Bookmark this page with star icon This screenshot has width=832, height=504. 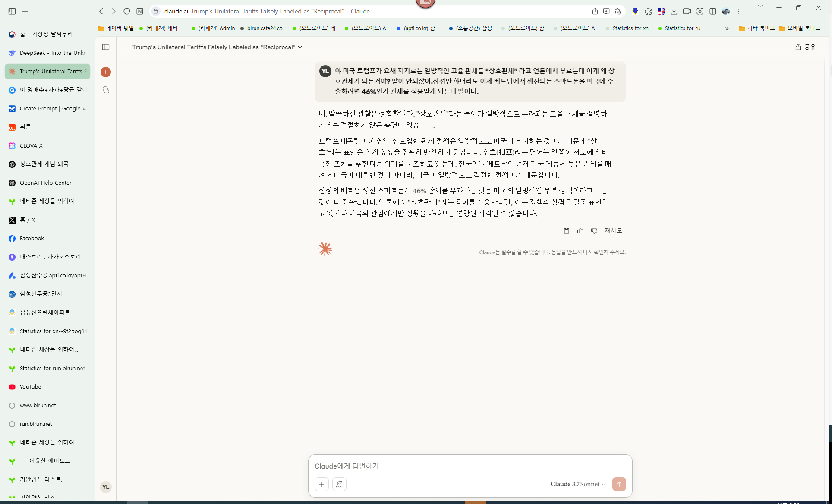click(618, 11)
